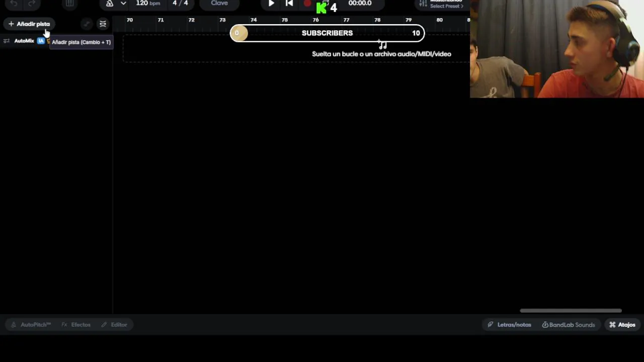Viewport: 644px width, 362px height.
Task: Open the mastering Select Preset menu
Action: [x=446, y=6]
